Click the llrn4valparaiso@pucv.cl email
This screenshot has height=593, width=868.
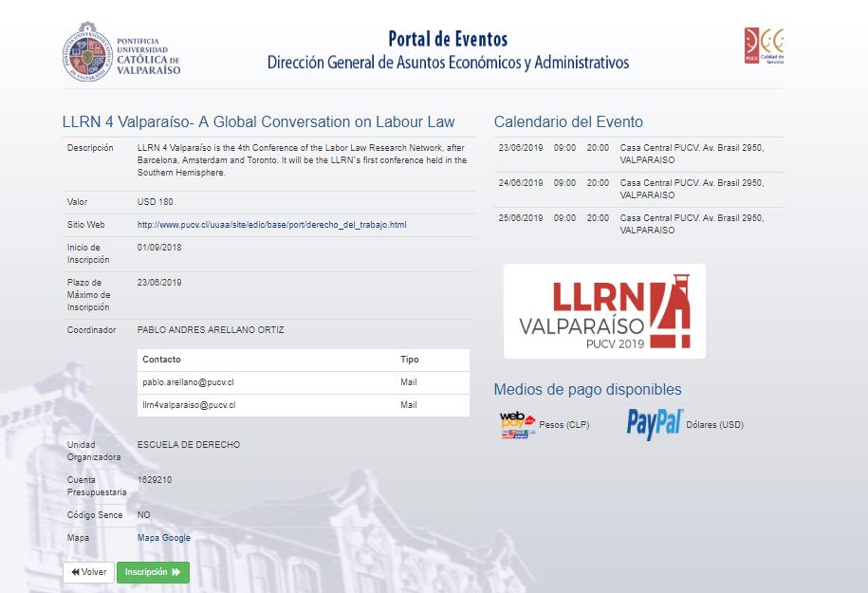[x=189, y=405]
